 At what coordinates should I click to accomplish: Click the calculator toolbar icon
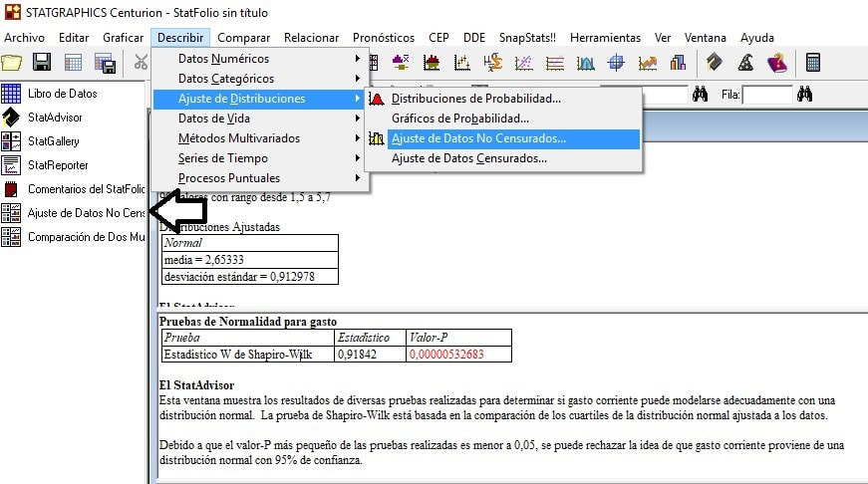(812, 62)
